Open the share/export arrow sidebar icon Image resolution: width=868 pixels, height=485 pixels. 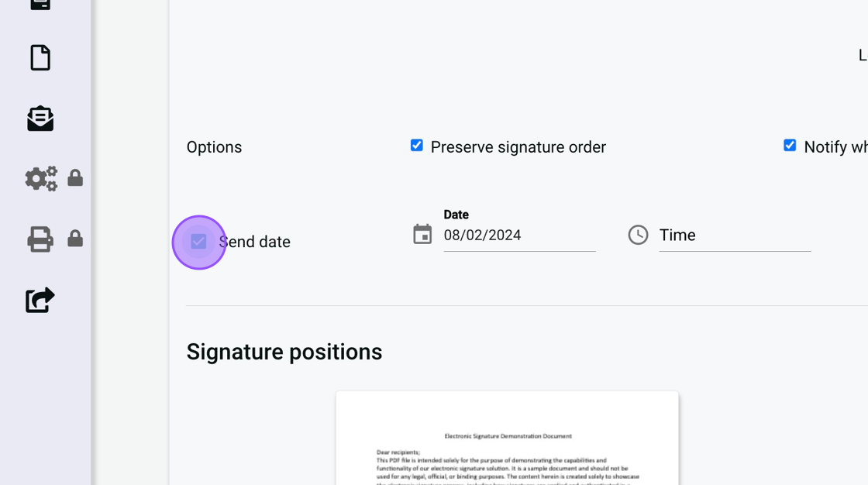tap(40, 300)
